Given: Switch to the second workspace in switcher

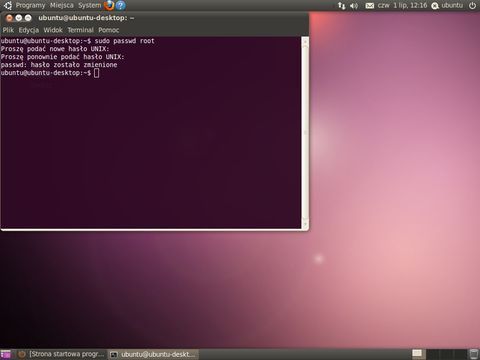Looking at the screenshot, I should pyautogui.click(x=432, y=354).
